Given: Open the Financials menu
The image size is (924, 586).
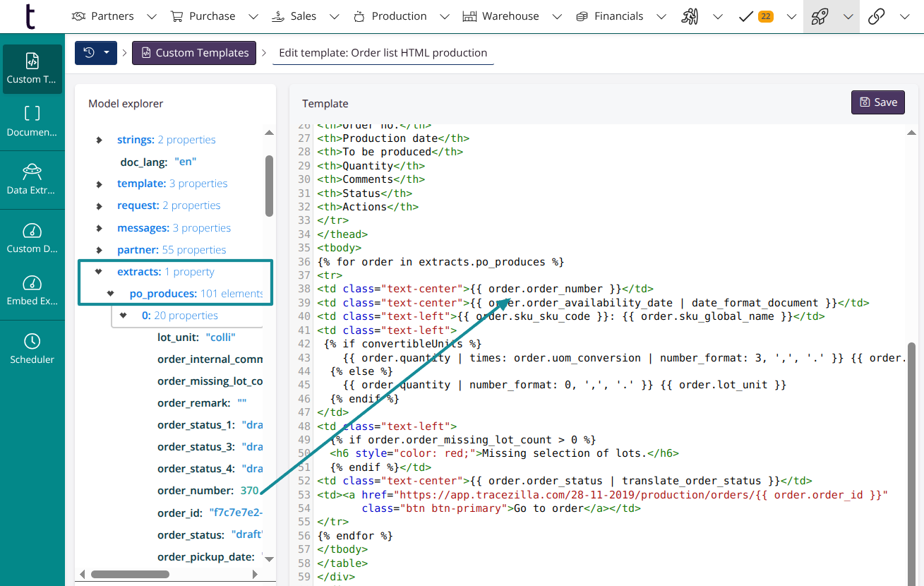Looking at the screenshot, I should (x=610, y=16).
